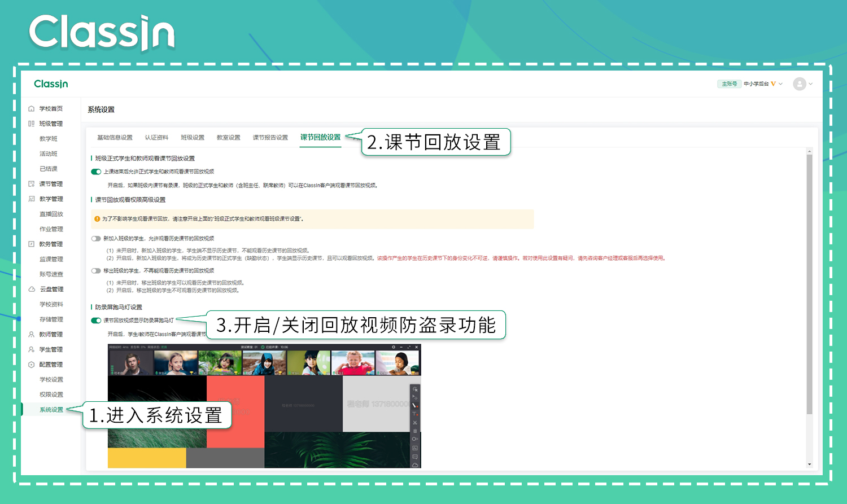Viewport: 847px width, 504px height.
Task: Click the 教学管理 sidebar icon
Action: (x=32, y=199)
